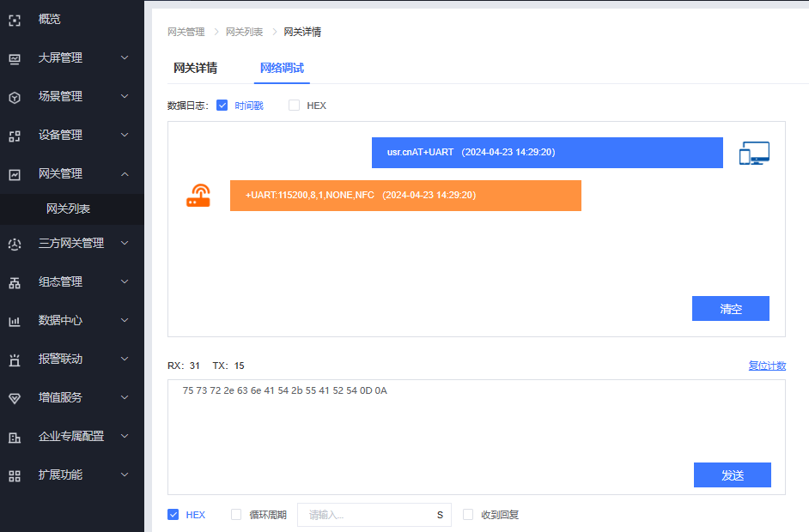Collapse the 网关管理 menu chevron
This screenshot has width=809, height=532.
[125, 174]
